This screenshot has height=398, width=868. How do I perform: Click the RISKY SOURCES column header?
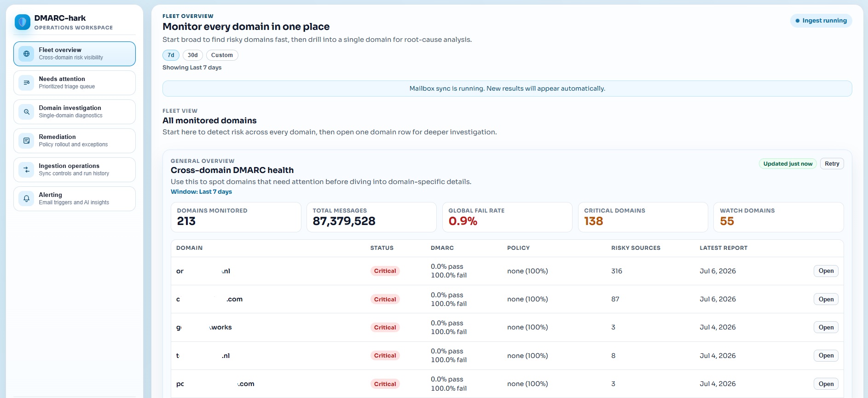point(636,248)
